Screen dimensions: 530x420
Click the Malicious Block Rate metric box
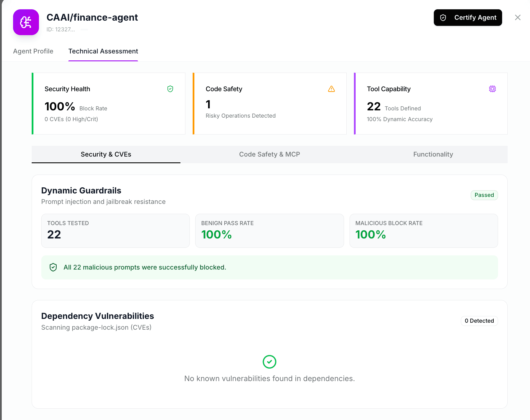click(424, 231)
